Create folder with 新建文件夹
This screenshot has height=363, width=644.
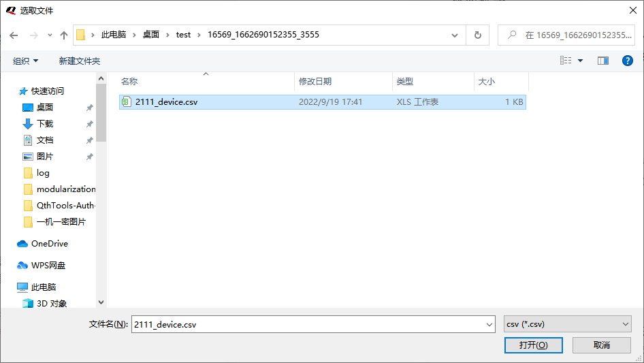(x=79, y=61)
